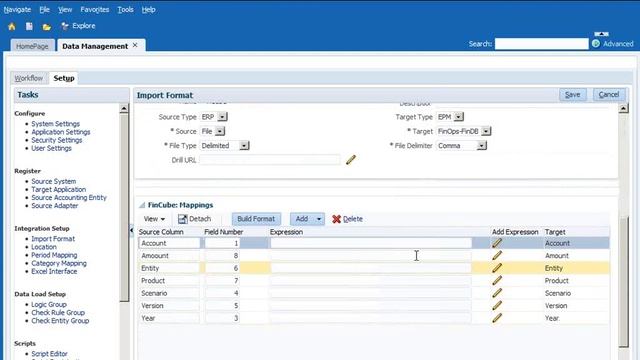The height and width of the screenshot is (360, 640).
Task: Collapse the FinCube: Mappings section
Action: point(142,205)
